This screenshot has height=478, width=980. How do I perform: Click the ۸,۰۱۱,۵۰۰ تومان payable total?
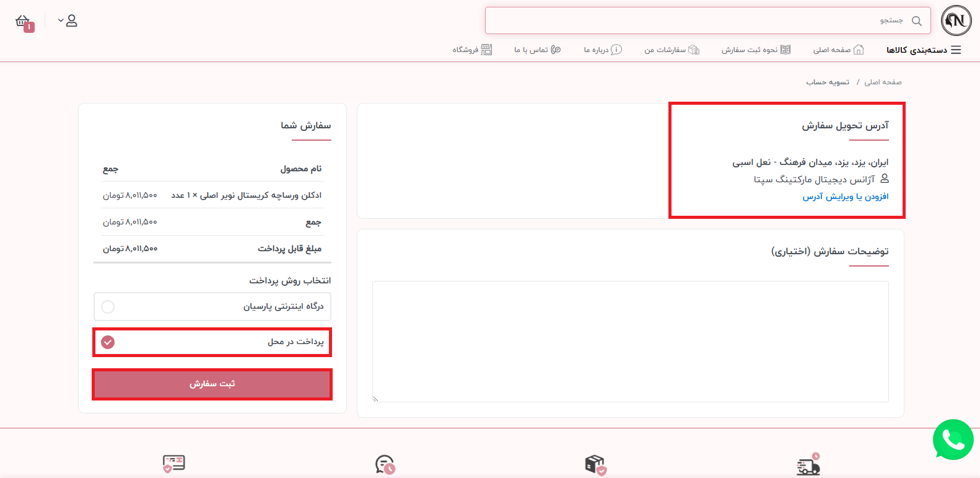[x=130, y=249]
